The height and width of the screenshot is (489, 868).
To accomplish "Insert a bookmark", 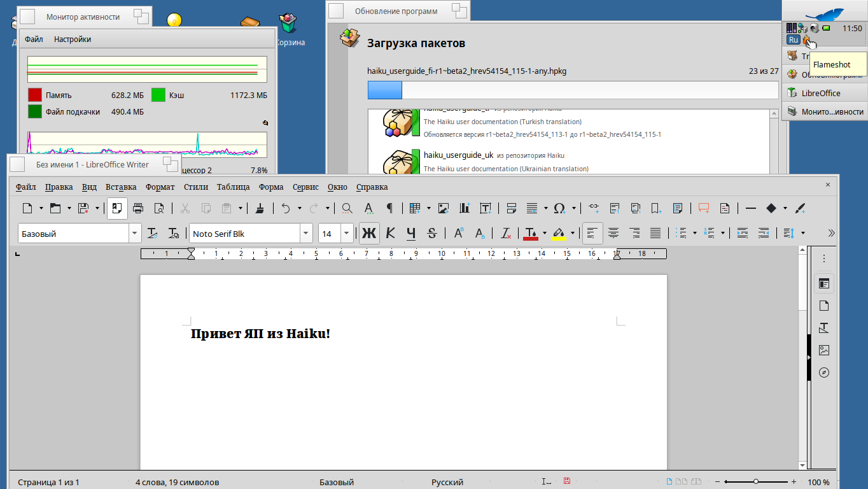I will [x=657, y=208].
